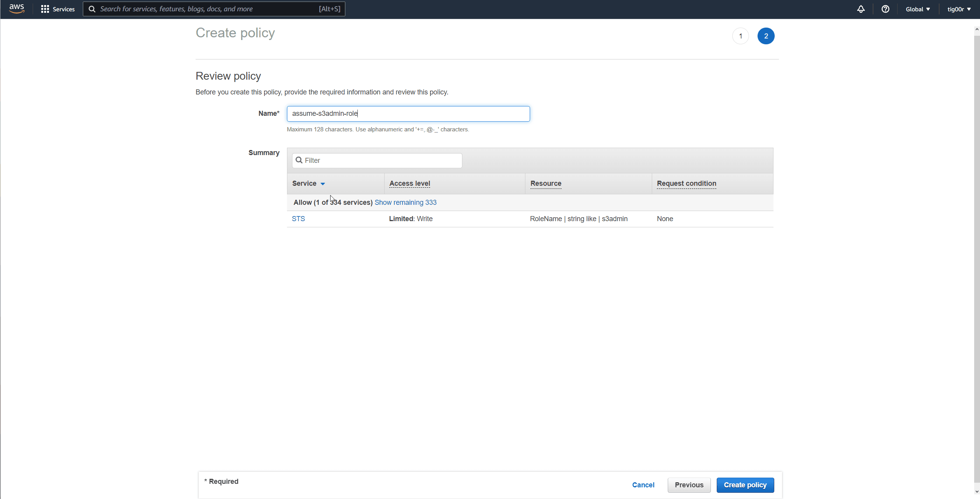Click the search magnifier icon in top bar
This screenshot has height=499, width=980.
point(92,9)
